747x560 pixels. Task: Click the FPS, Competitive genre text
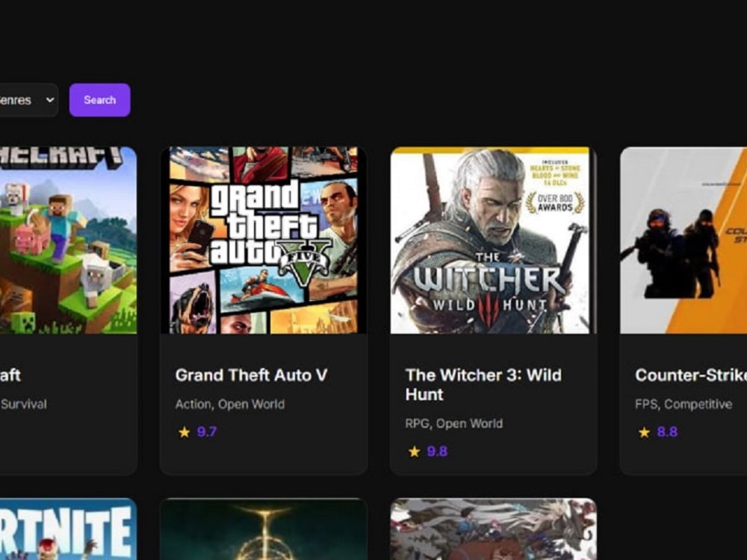(684, 404)
